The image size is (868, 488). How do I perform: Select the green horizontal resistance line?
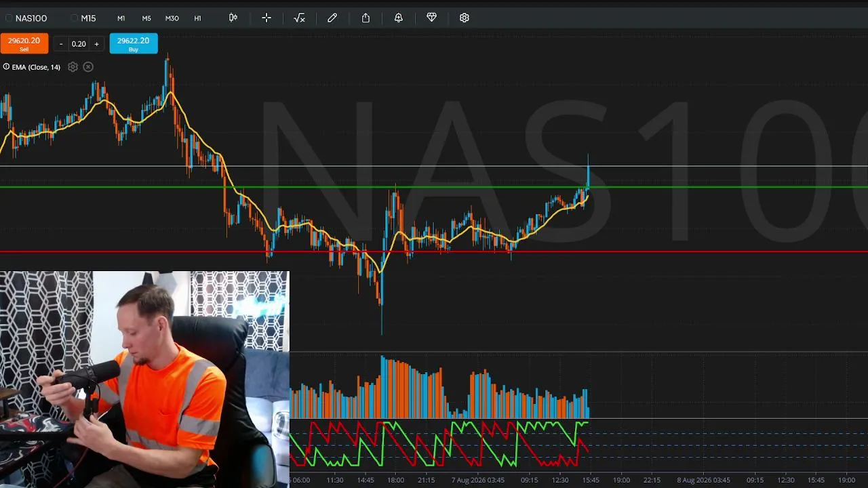coord(434,186)
